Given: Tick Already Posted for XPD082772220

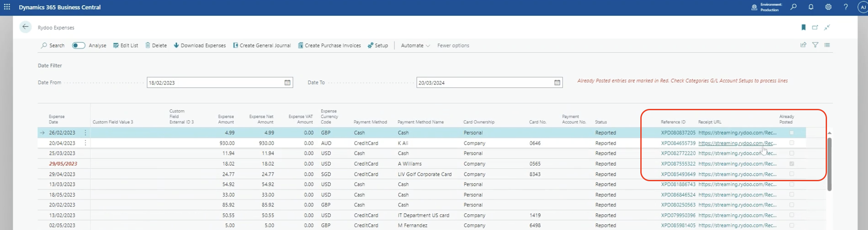Looking at the screenshot, I should tap(792, 153).
